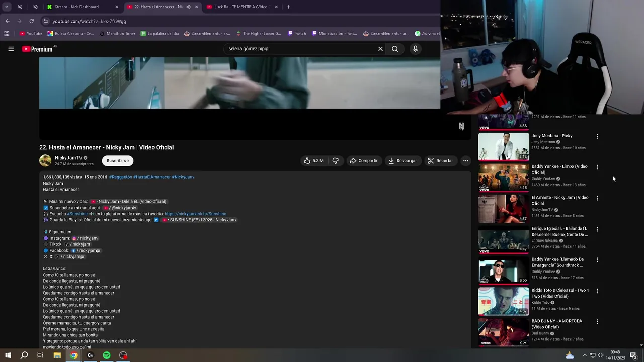
Task: Open the NickyJamTV channel name link
Action: point(68,158)
